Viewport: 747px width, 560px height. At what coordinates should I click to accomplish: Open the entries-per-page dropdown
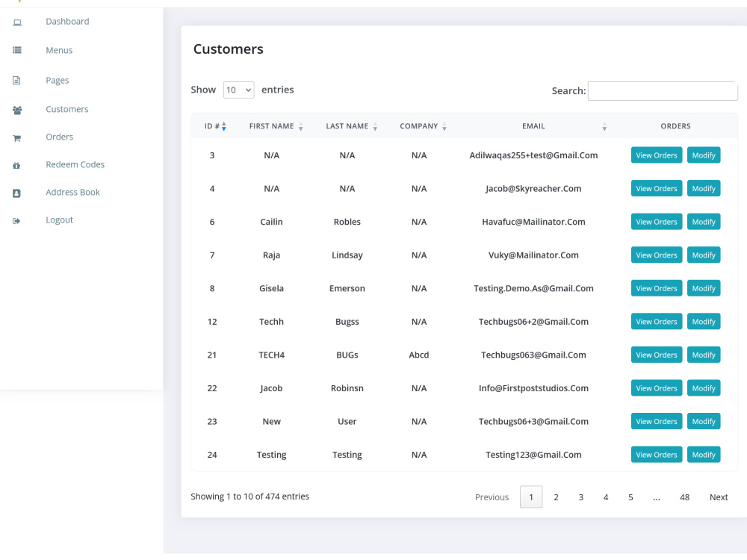click(x=239, y=90)
